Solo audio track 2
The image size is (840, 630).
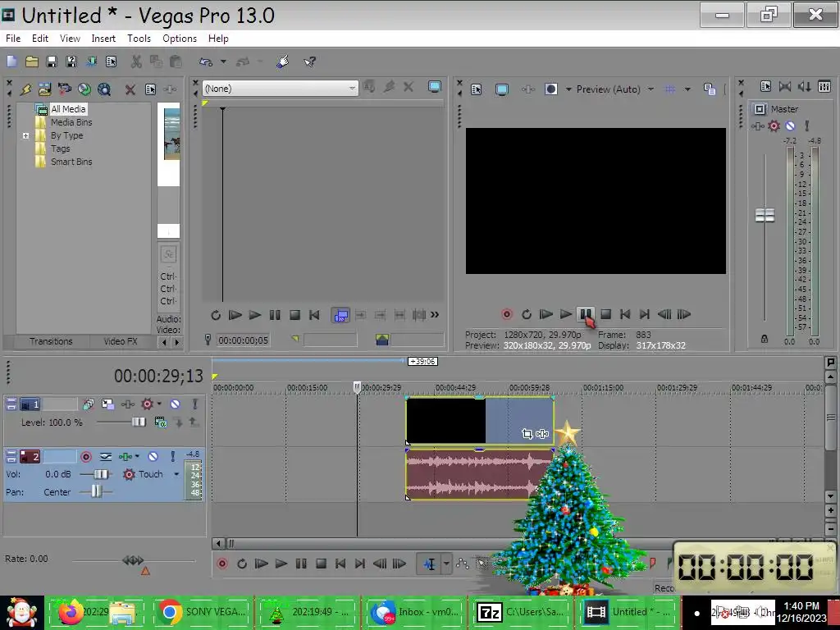click(x=172, y=456)
